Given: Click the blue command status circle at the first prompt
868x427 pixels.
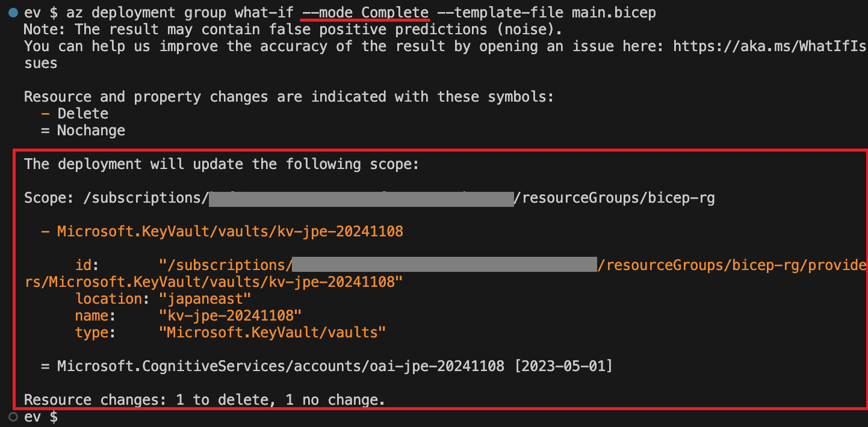Looking at the screenshot, I should click(x=13, y=13).
